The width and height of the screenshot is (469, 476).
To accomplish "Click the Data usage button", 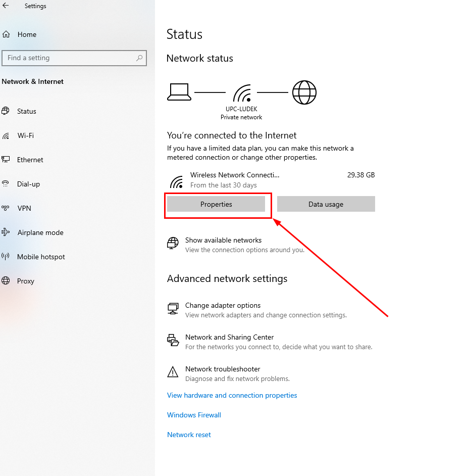I will [326, 204].
